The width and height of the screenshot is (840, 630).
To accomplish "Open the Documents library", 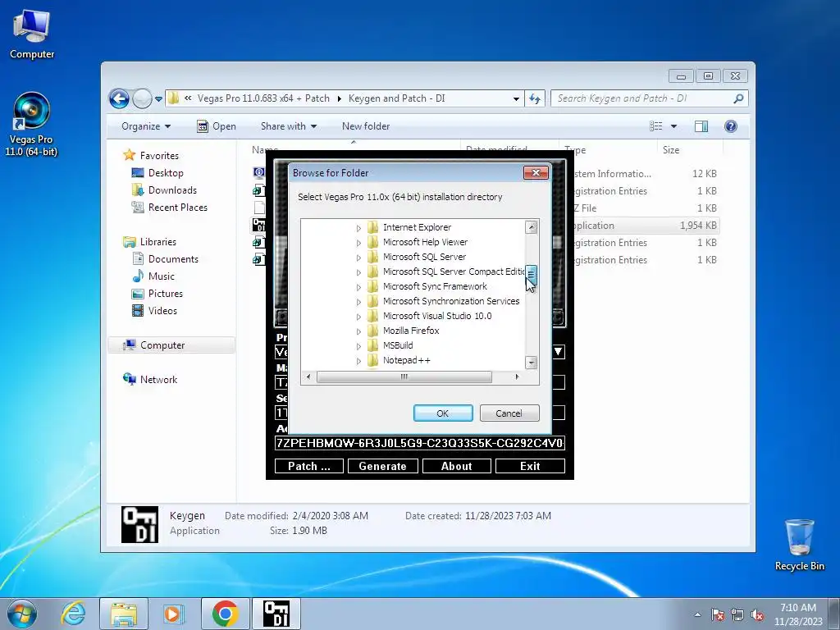I will 165,259.
